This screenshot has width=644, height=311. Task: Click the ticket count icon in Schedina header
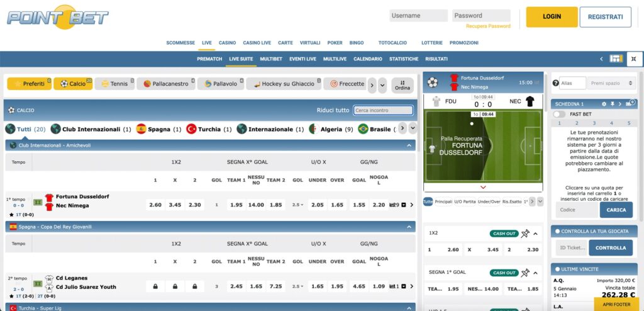630,103
